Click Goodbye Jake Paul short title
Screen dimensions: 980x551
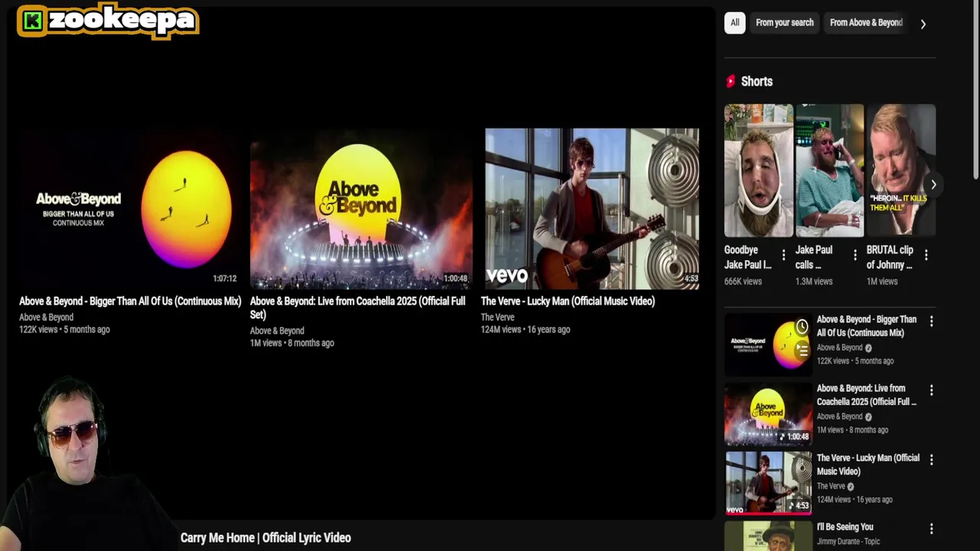748,257
